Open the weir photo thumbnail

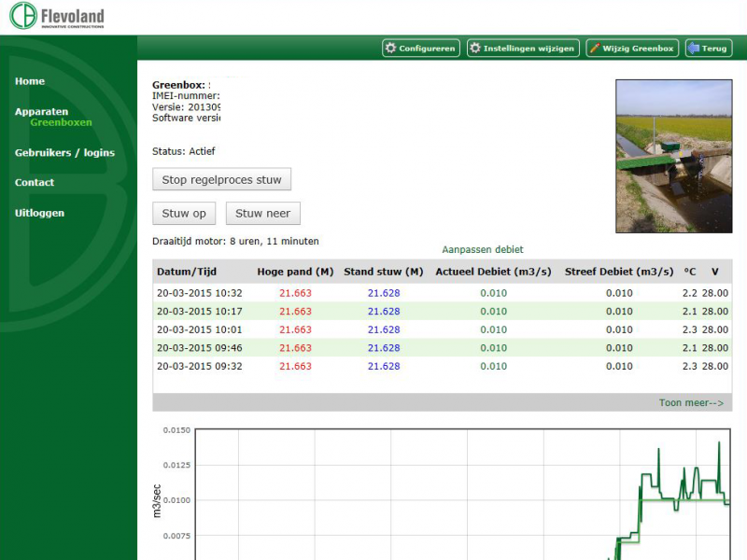tap(673, 156)
